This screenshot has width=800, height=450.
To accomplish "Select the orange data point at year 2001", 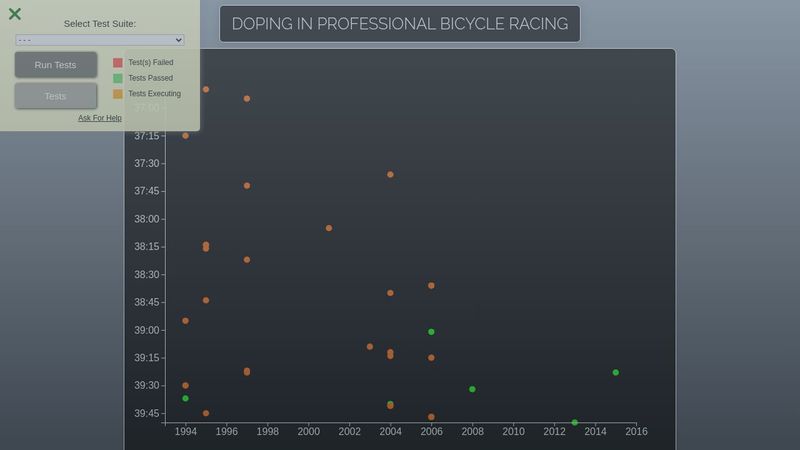I will click(329, 228).
